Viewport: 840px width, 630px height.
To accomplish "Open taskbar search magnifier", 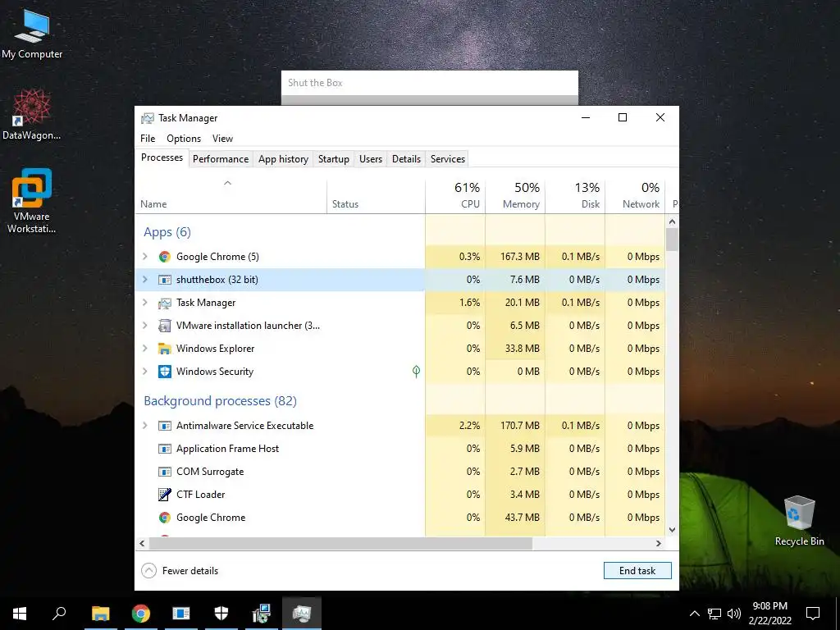I will [59, 614].
